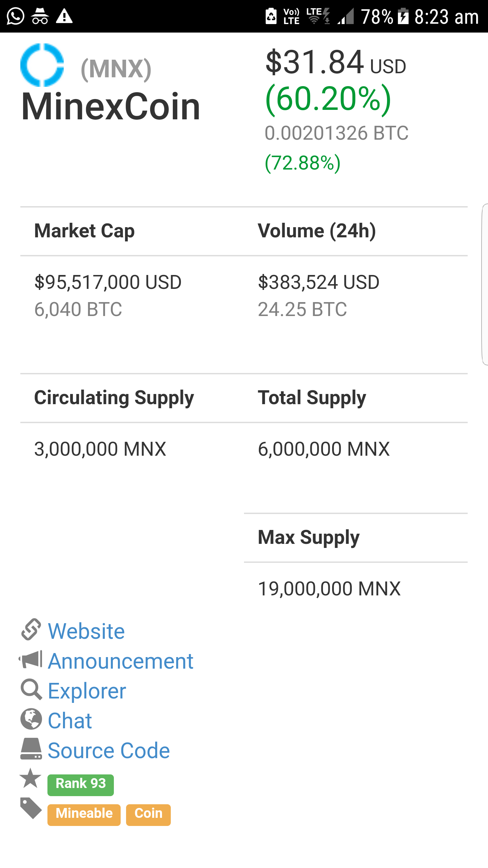Tap the megaphone icon beside Announcement
Image resolution: width=488 pixels, height=868 pixels.
tap(31, 659)
